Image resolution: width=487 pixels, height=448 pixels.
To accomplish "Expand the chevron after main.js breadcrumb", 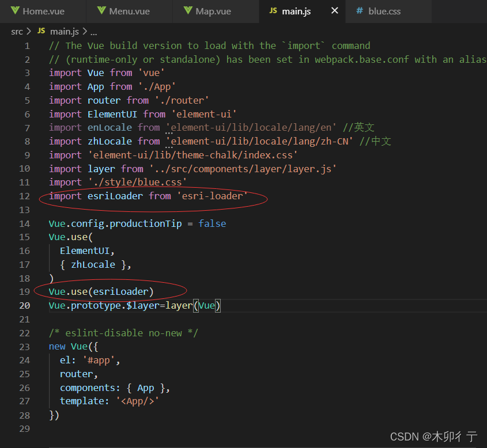I will click(x=85, y=31).
